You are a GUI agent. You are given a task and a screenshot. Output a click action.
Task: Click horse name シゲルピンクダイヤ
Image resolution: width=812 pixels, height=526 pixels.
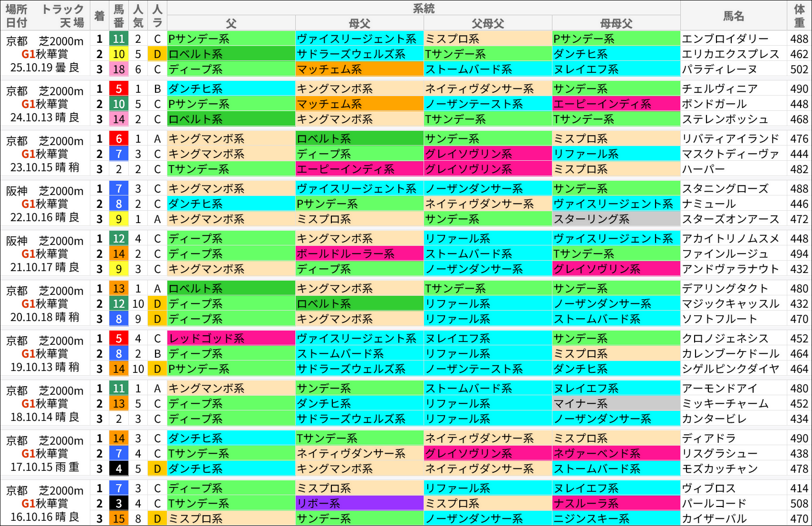[730, 369]
